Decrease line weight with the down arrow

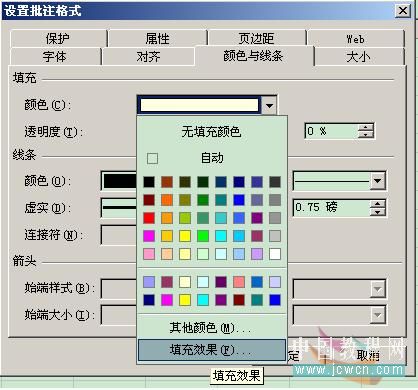(x=378, y=212)
